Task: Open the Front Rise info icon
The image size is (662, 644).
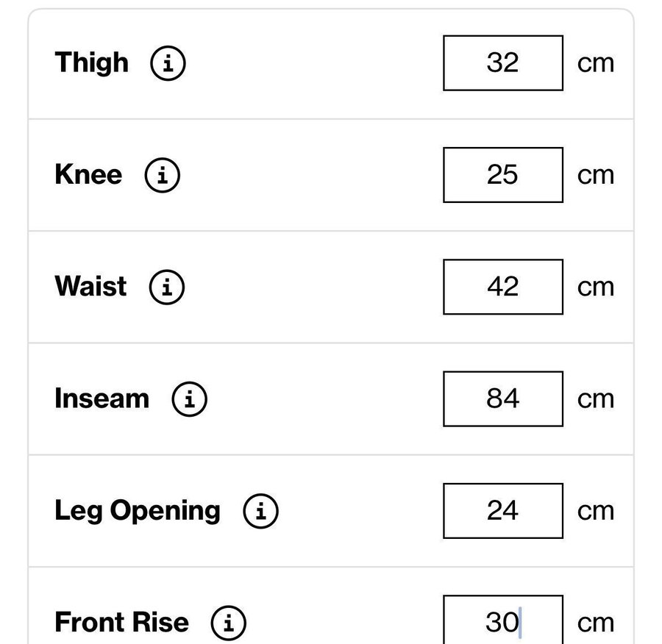Action: click(x=229, y=623)
